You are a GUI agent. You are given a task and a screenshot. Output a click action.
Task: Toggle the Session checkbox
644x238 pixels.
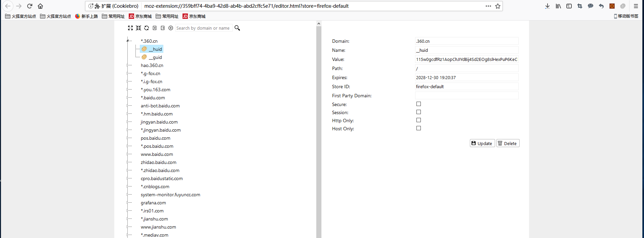tap(418, 112)
